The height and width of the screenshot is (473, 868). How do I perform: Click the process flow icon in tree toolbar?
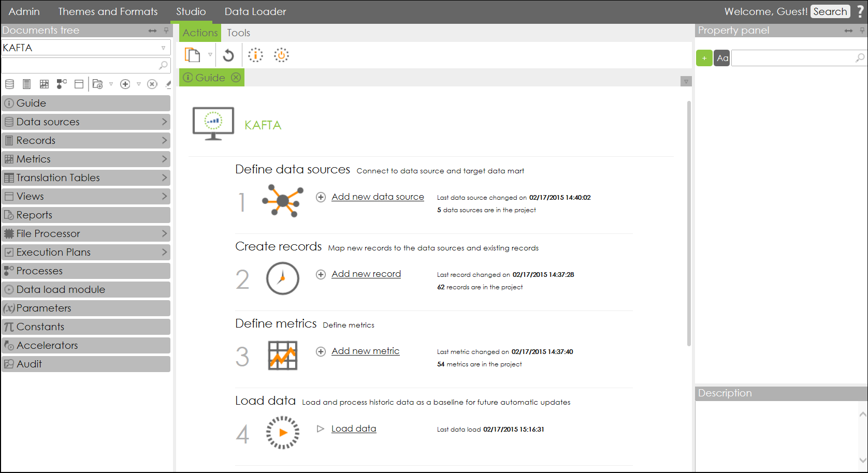tap(62, 84)
